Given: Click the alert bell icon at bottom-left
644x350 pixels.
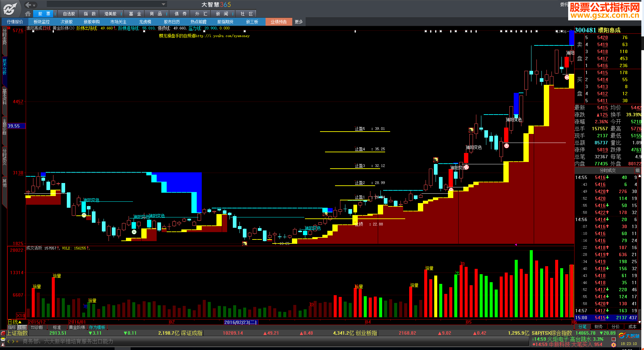Looking at the screenshot, I should 3,344.
